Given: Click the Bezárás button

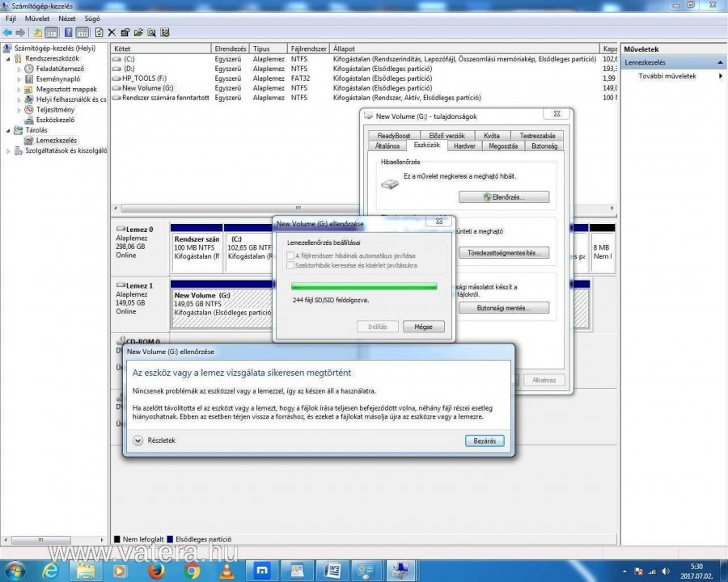Looking at the screenshot, I should [485, 441].
